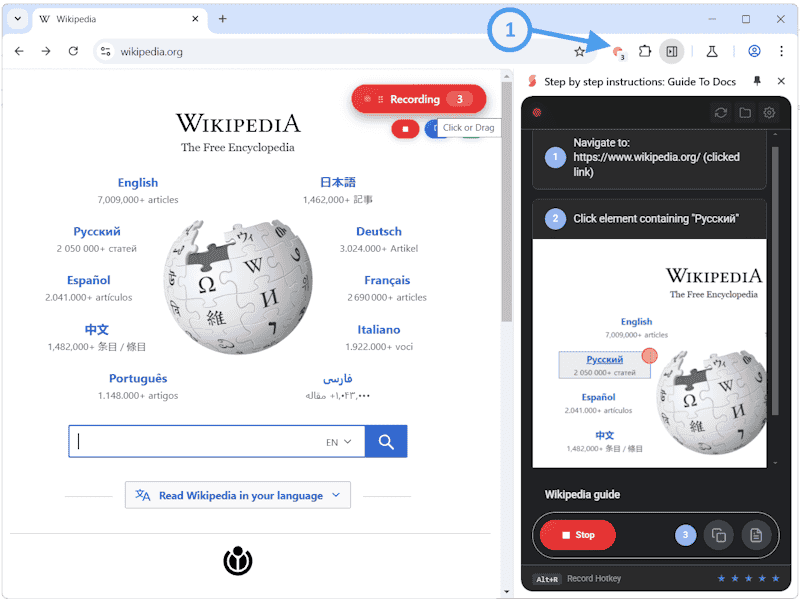Open the folder icon in guide panel
The height and width of the screenshot is (600, 800).
point(745,113)
